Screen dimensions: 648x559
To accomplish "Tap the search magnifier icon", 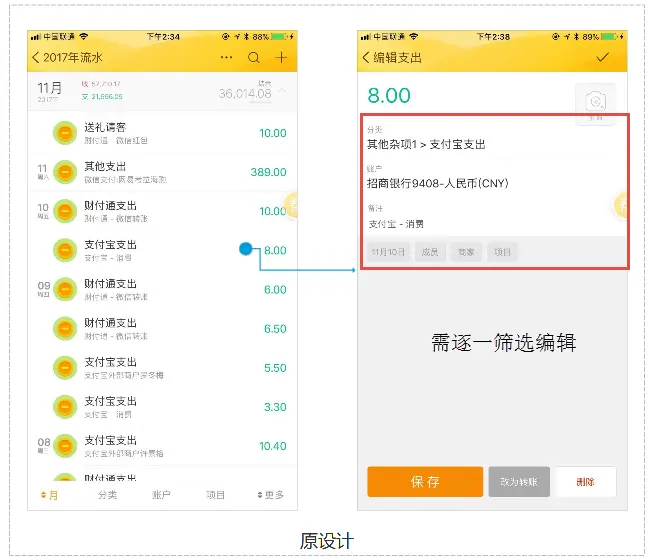I will click(x=253, y=57).
